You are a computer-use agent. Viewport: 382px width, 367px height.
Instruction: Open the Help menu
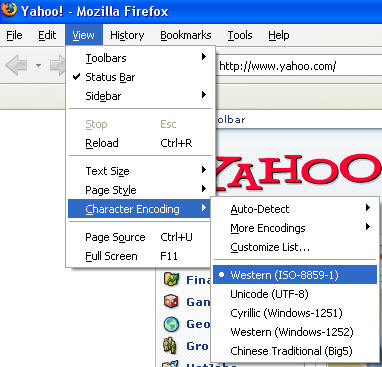279,35
